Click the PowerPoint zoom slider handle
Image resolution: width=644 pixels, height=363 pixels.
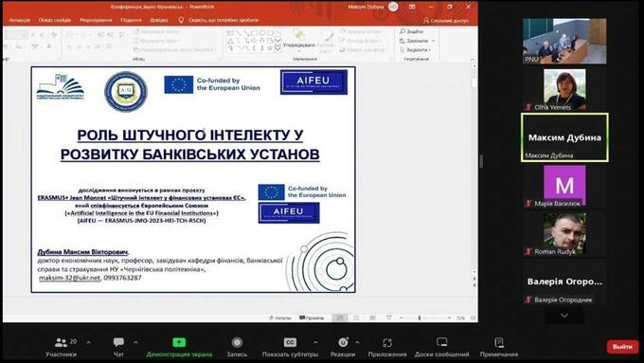(x=420, y=318)
